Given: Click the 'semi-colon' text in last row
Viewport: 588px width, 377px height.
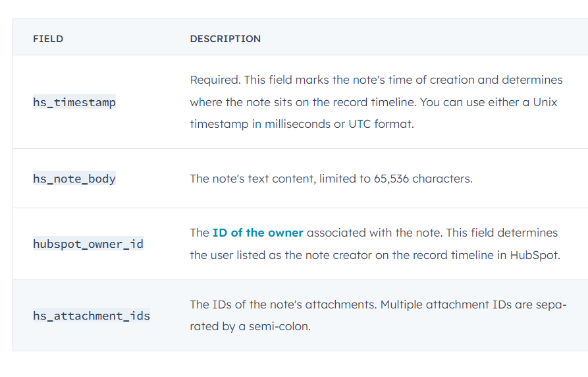Looking at the screenshot, I should point(279,326).
